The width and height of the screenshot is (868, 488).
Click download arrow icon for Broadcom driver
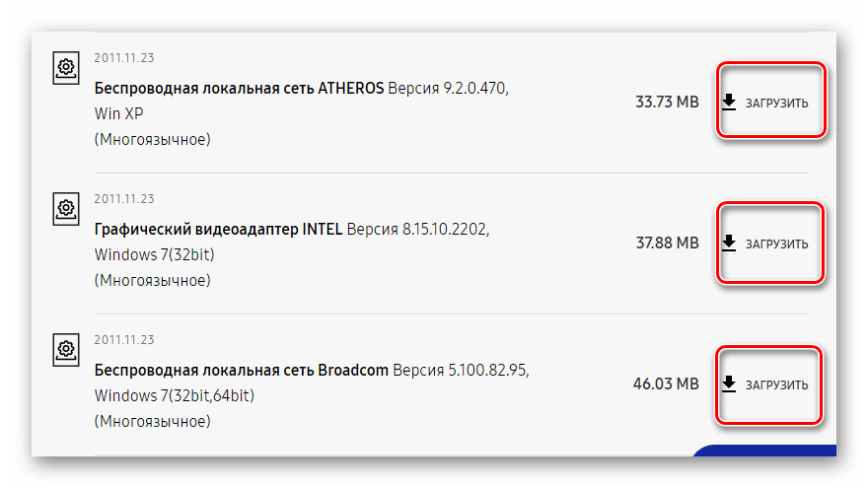(x=729, y=383)
